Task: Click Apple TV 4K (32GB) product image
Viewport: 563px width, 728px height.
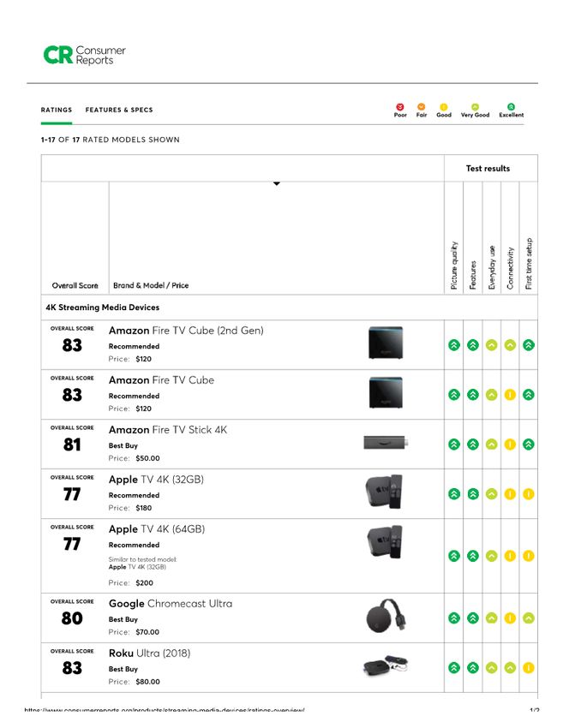Action: [384, 492]
